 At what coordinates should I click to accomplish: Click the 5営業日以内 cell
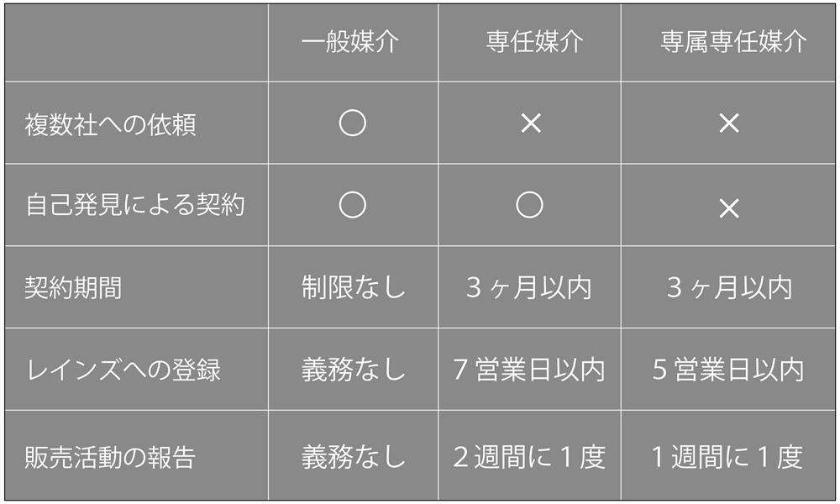pyautogui.click(x=729, y=370)
